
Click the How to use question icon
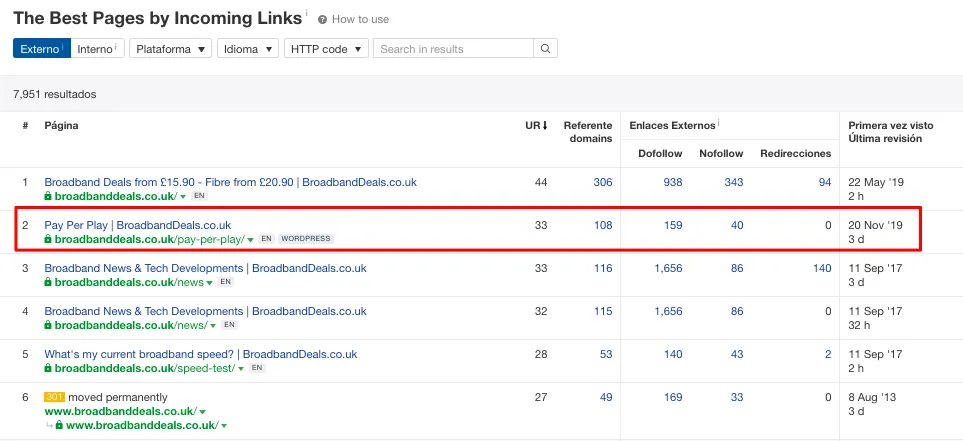pyautogui.click(x=322, y=20)
